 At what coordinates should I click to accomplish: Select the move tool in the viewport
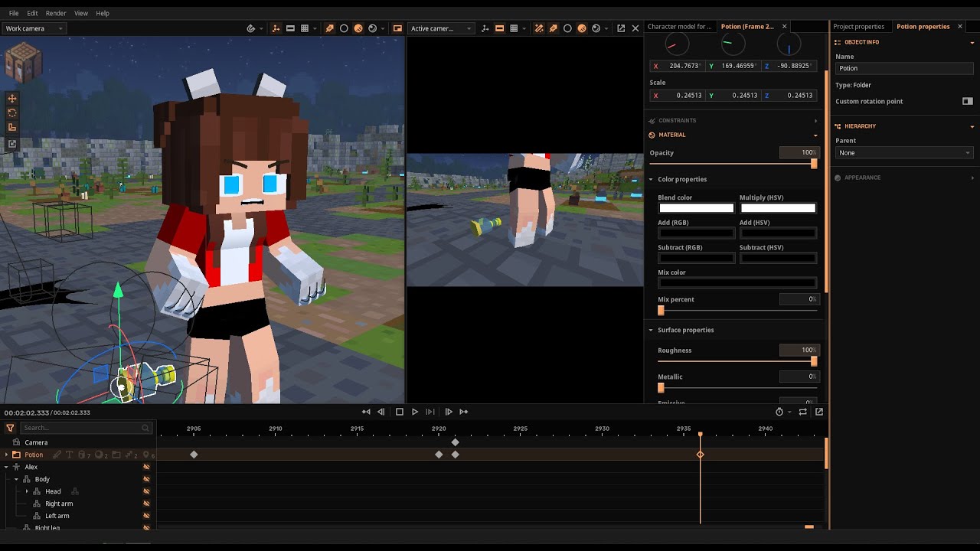point(12,99)
